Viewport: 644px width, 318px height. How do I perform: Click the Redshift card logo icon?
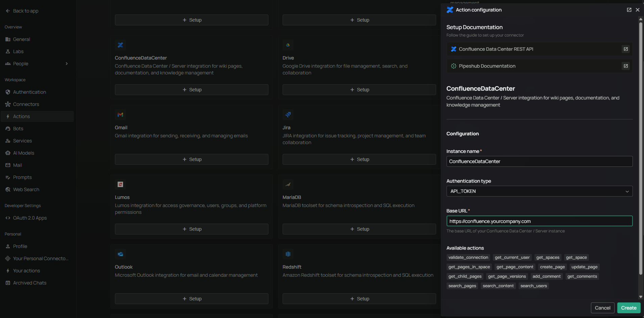point(288,254)
